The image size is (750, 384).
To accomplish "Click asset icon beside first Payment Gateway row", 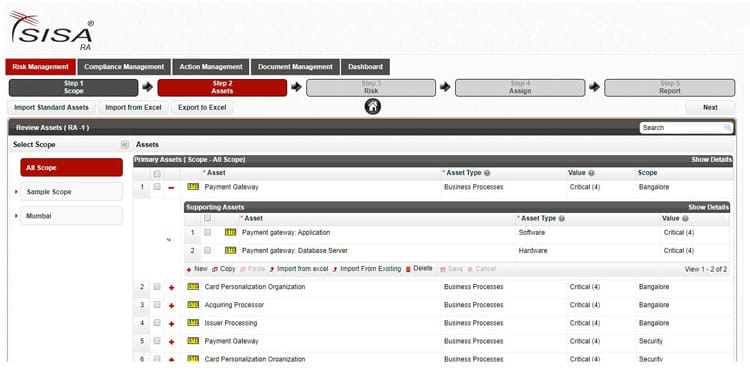I will point(193,187).
